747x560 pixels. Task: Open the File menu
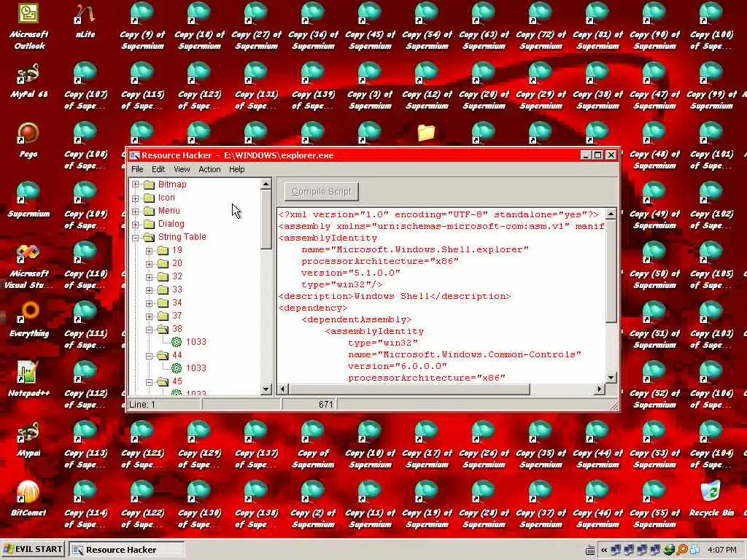pyautogui.click(x=137, y=169)
